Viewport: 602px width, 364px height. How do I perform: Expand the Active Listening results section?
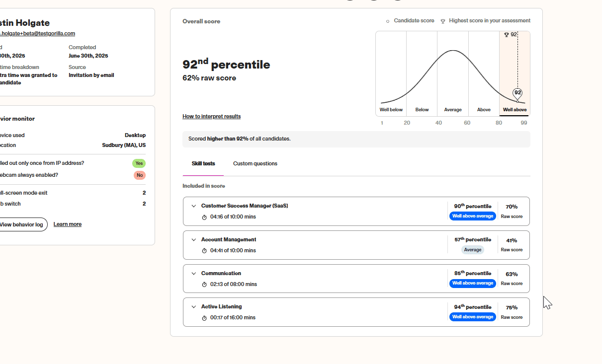194,306
